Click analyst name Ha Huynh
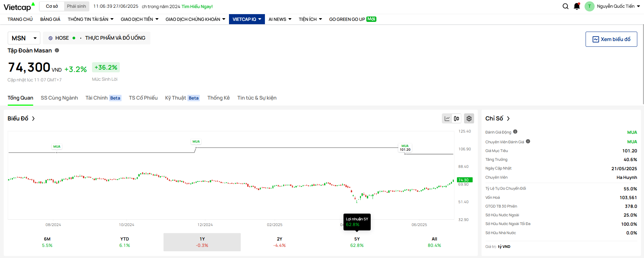The width and height of the screenshot is (644, 258). point(627,178)
